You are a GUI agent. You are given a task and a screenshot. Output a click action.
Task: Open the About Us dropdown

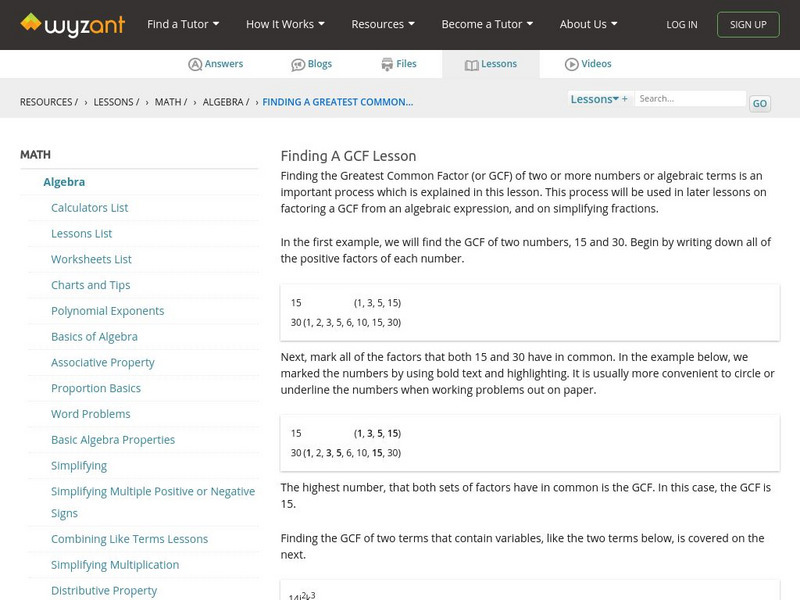(588, 24)
